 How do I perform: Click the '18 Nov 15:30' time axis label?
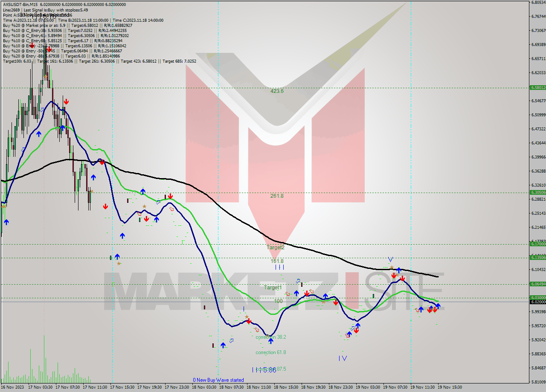[x=286, y=387]
